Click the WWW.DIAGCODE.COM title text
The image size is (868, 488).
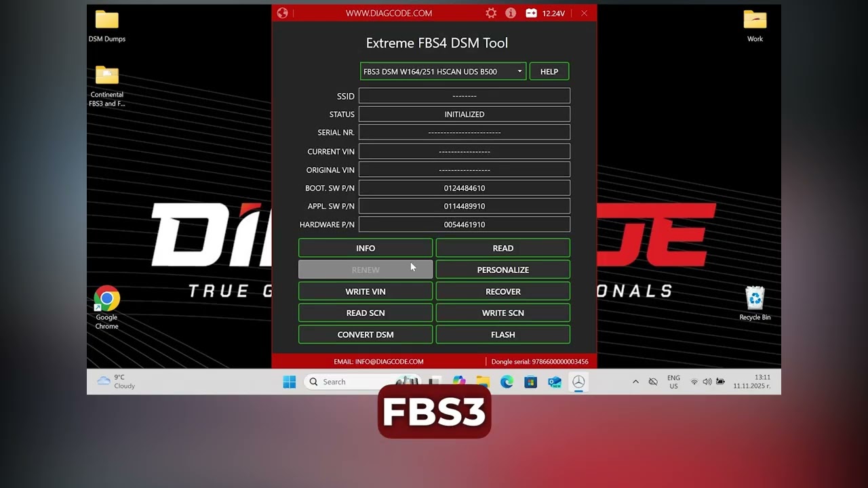pos(389,13)
